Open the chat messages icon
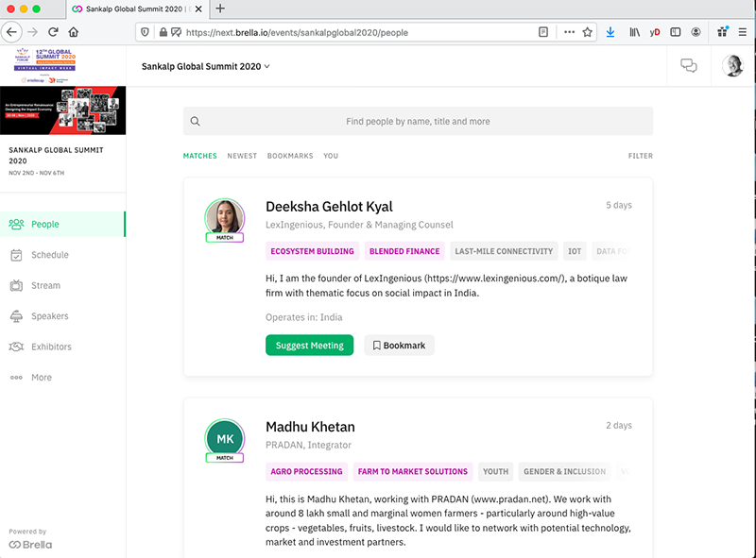Screen dimensions: 756x558 689,65
